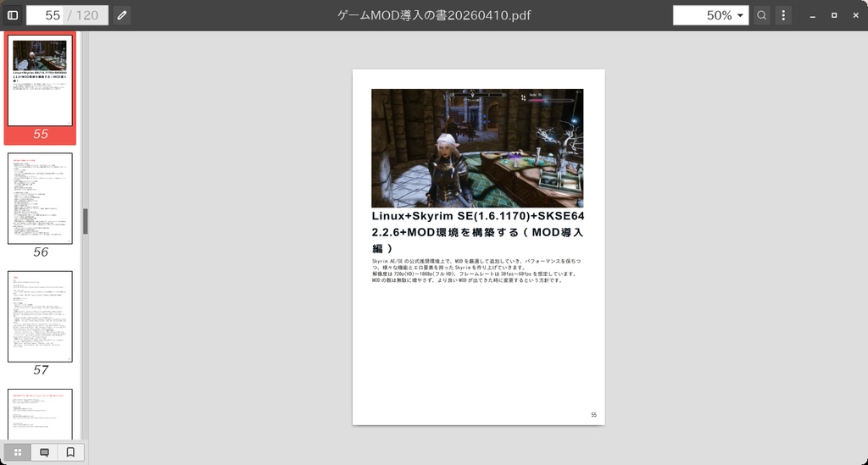
Task: Click the thumbnail sidebar scrollbar handle
Action: [x=86, y=221]
